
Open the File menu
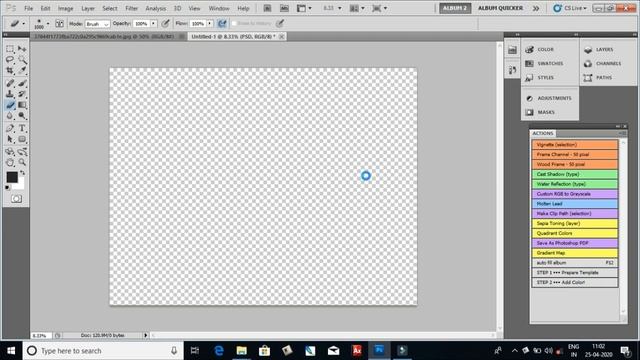[x=28, y=8]
